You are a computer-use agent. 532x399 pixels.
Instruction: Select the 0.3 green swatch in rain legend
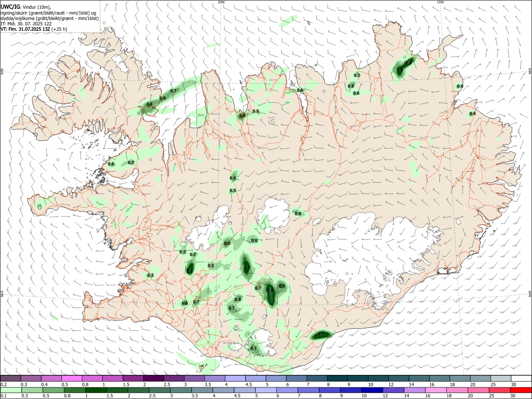pyautogui.click(x=32, y=390)
